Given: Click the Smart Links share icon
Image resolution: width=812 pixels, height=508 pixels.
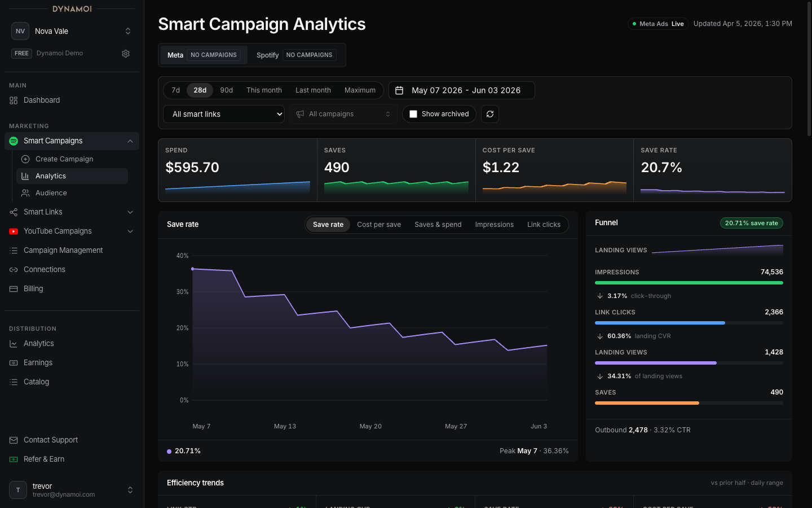Looking at the screenshot, I should pyautogui.click(x=14, y=212).
